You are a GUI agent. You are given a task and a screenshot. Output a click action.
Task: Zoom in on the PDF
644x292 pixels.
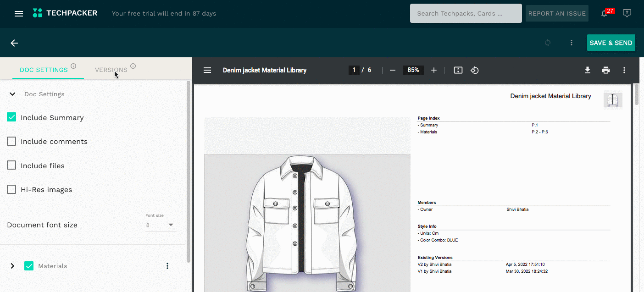coord(434,70)
